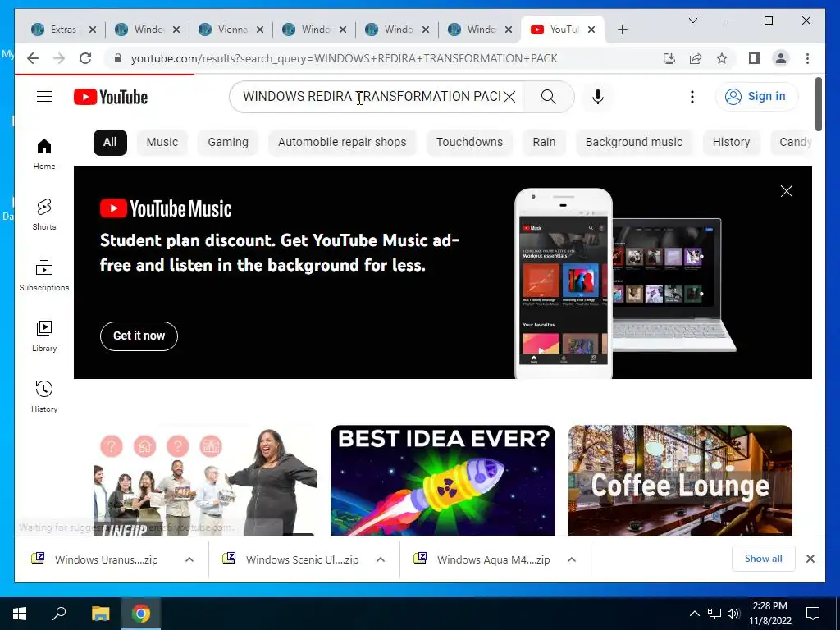This screenshot has width=840, height=630.
Task: Expand options for Windows Scenic zip download
Action: point(381,559)
